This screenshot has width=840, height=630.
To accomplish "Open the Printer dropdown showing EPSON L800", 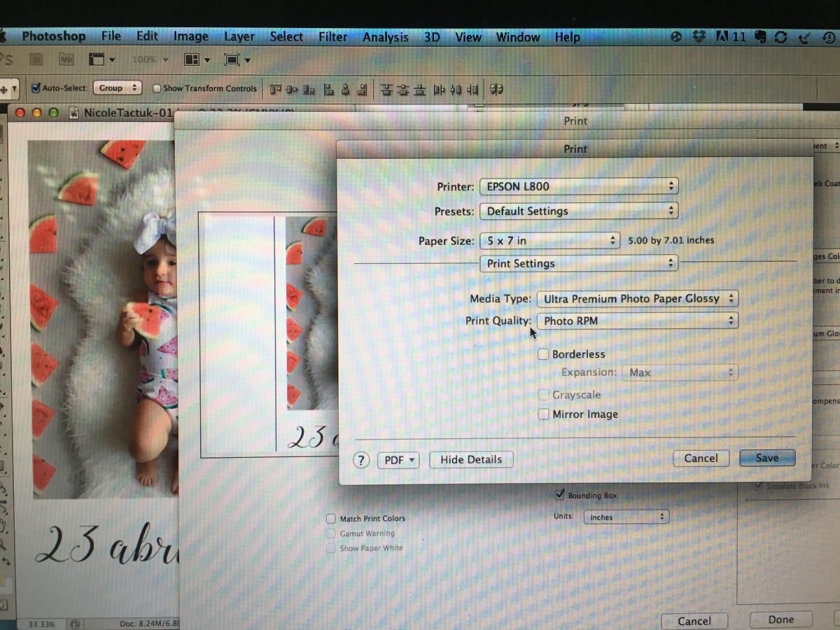I will tap(579, 187).
